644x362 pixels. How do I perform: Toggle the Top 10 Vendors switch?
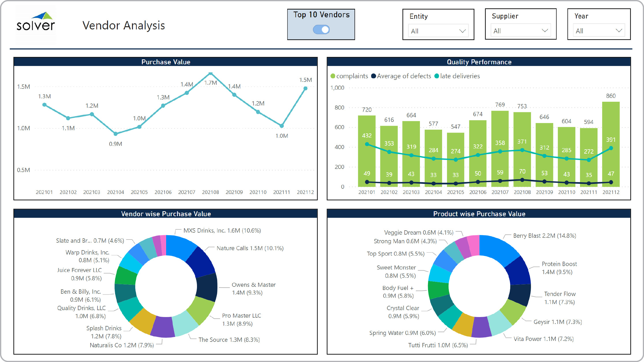321,29
